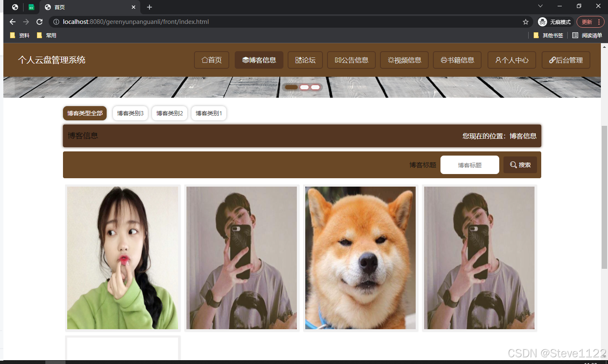Select the 博客类别2 filter button

(x=169, y=113)
